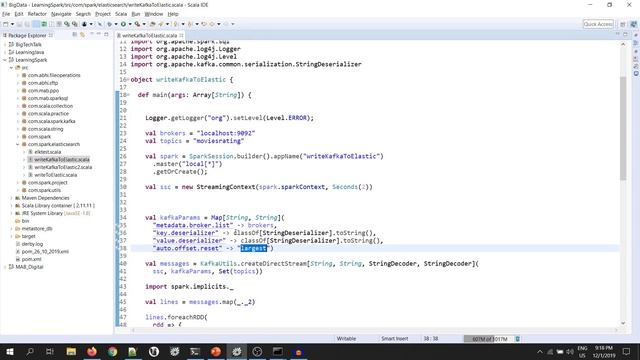Screen dimensions: 640x360
Task: Open the Scala menu
Action: pyautogui.click(x=121, y=14)
